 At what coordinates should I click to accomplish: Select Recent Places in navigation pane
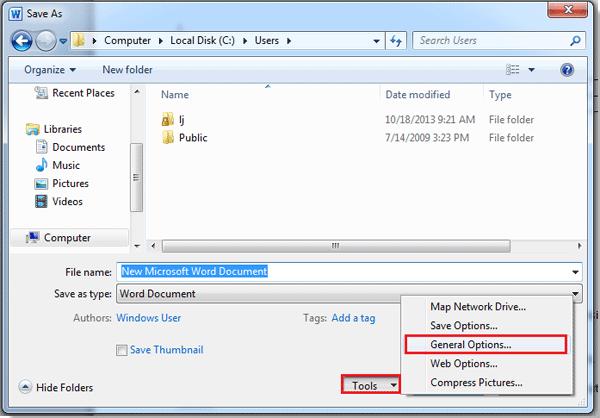pyautogui.click(x=75, y=93)
